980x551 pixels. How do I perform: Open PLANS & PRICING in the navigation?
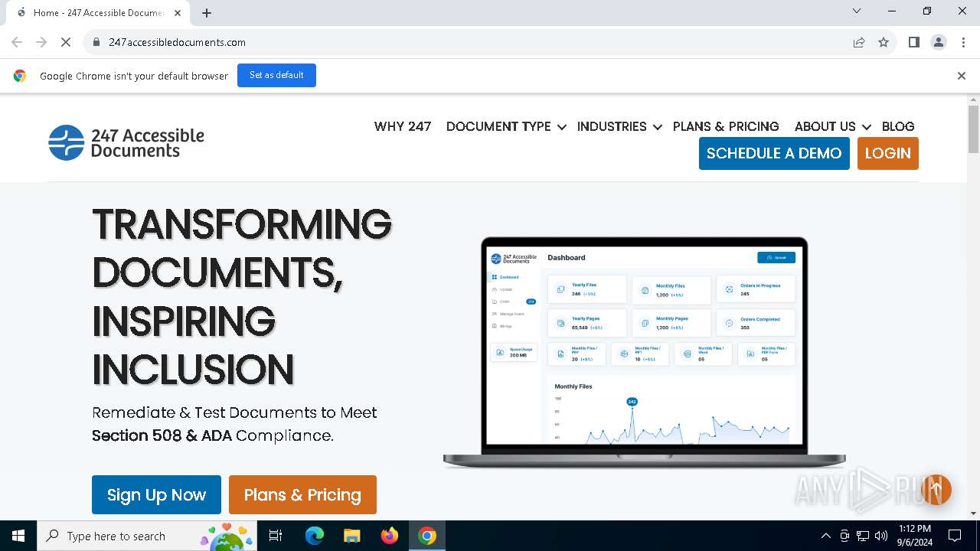point(726,126)
